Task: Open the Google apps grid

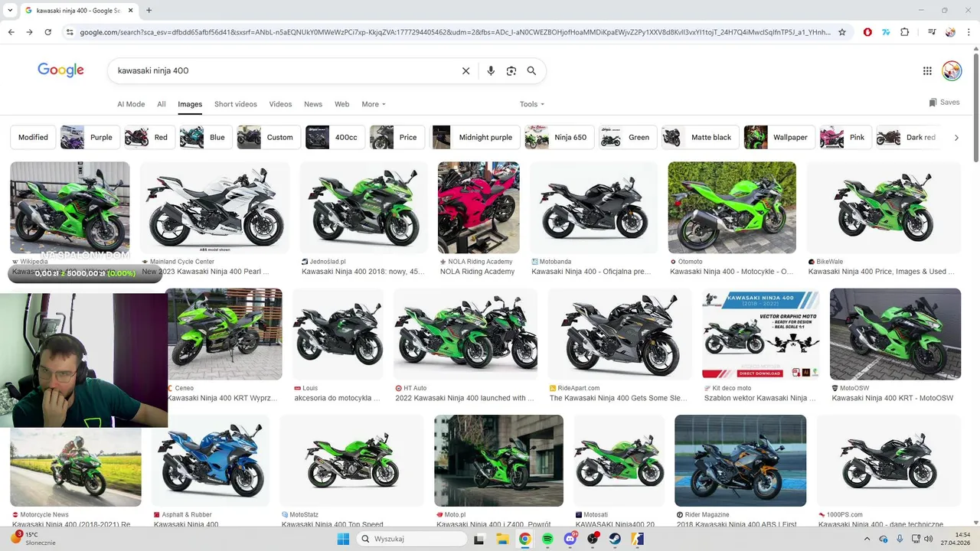Action: [x=927, y=70]
